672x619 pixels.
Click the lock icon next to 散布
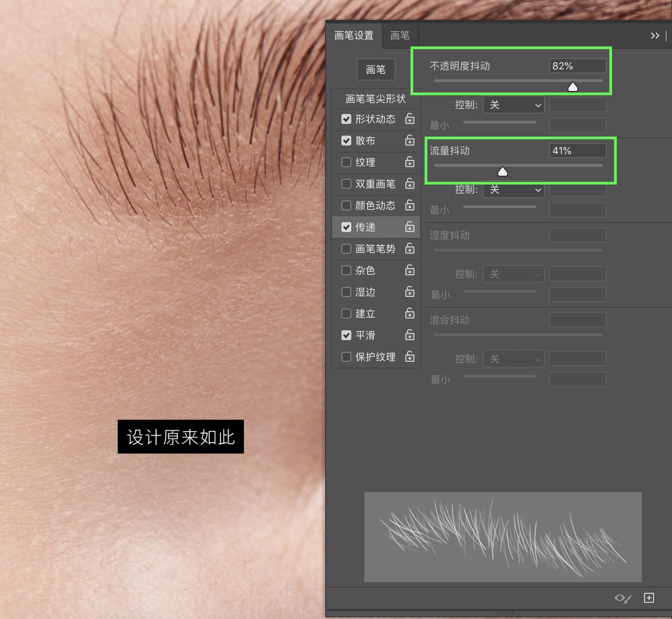click(x=410, y=141)
